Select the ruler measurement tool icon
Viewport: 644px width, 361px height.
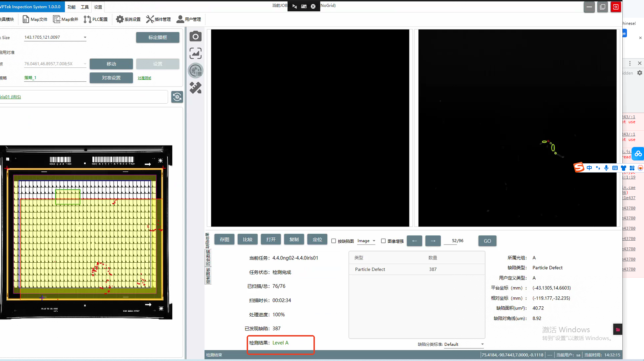coord(195,88)
